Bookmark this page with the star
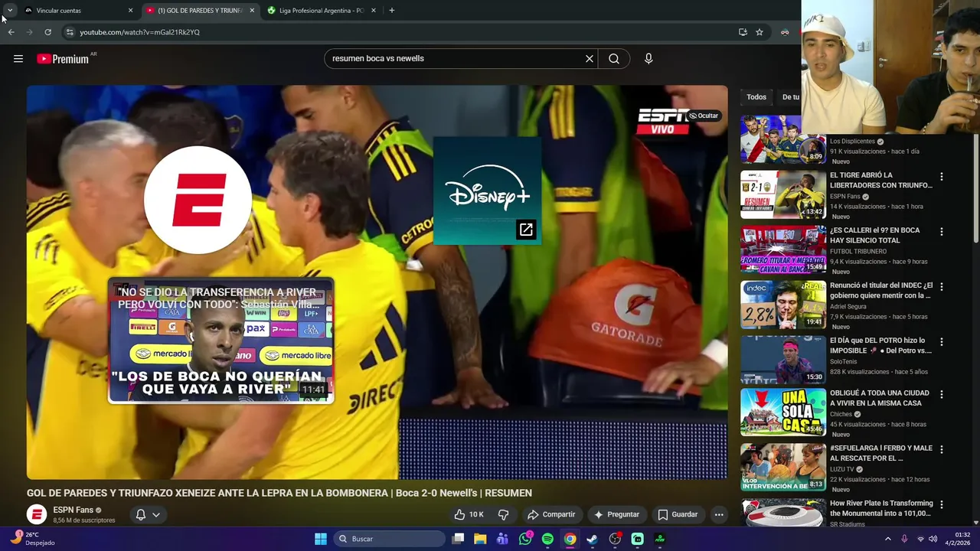The width and height of the screenshot is (980, 551). coord(759,32)
